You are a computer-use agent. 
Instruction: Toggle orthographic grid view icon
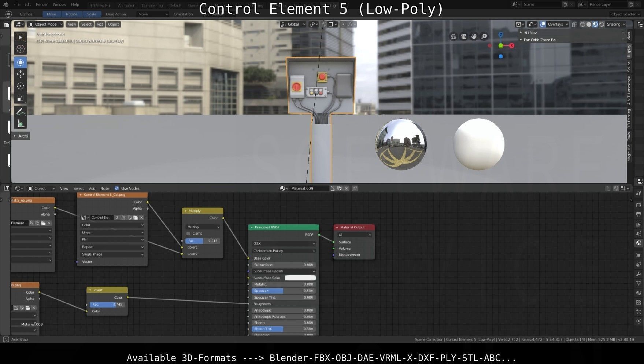point(454,36)
